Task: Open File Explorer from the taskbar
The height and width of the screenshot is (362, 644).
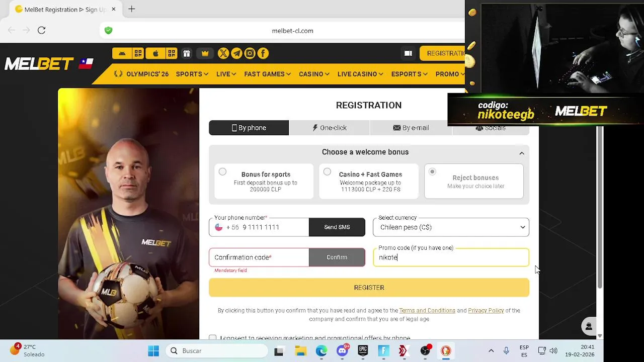Action: click(300, 351)
